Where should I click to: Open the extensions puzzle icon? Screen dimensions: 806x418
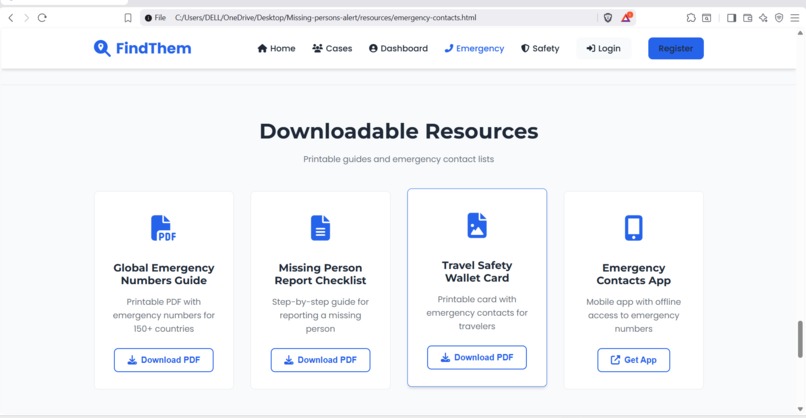point(691,17)
